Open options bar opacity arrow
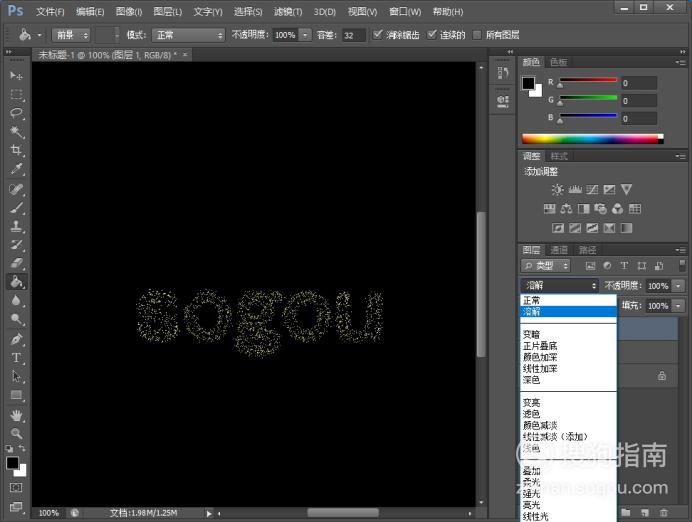692x522 pixels. point(305,35)
